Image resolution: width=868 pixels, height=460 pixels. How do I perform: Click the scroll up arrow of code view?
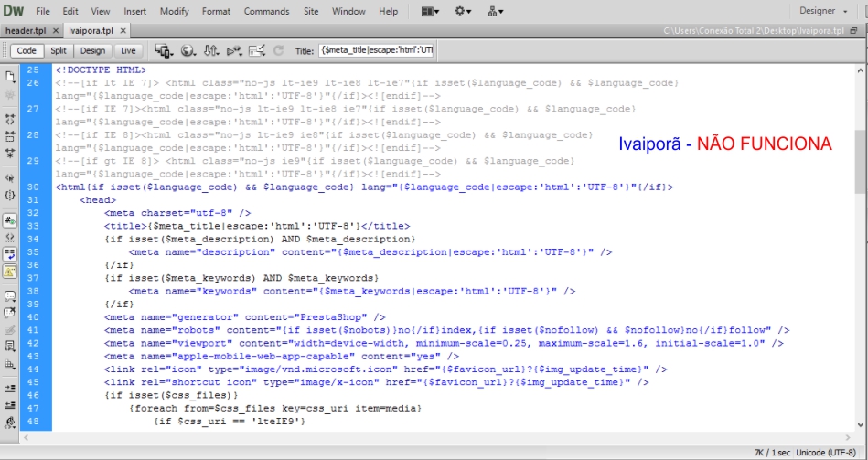click(x=861, y=70)
